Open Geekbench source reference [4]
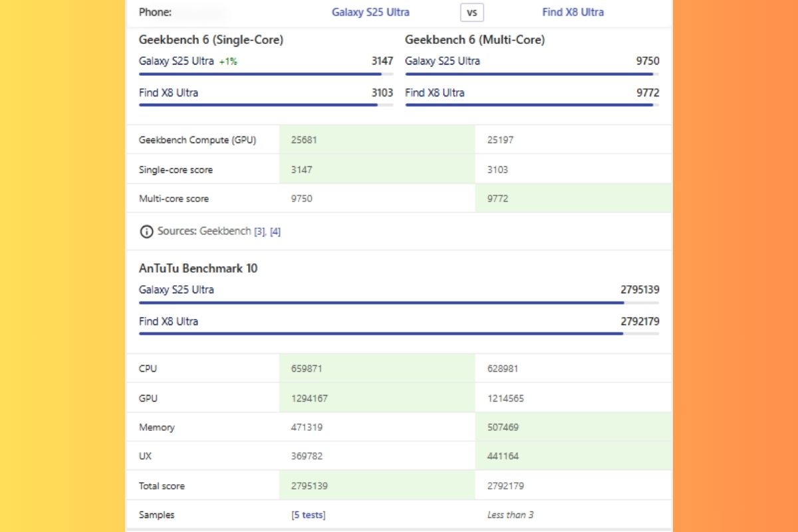 click(275, 231)
